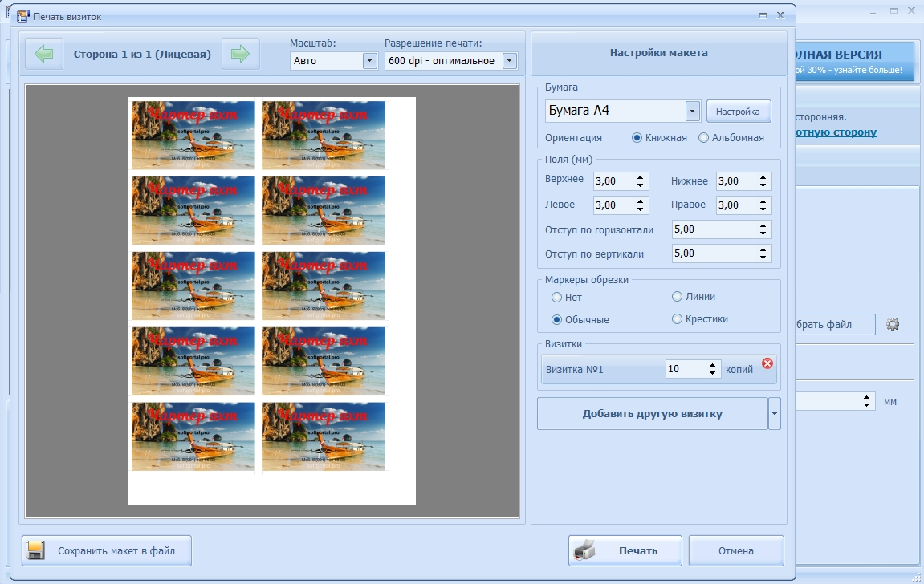Click the green next side arrow

(x=240, y=55)
